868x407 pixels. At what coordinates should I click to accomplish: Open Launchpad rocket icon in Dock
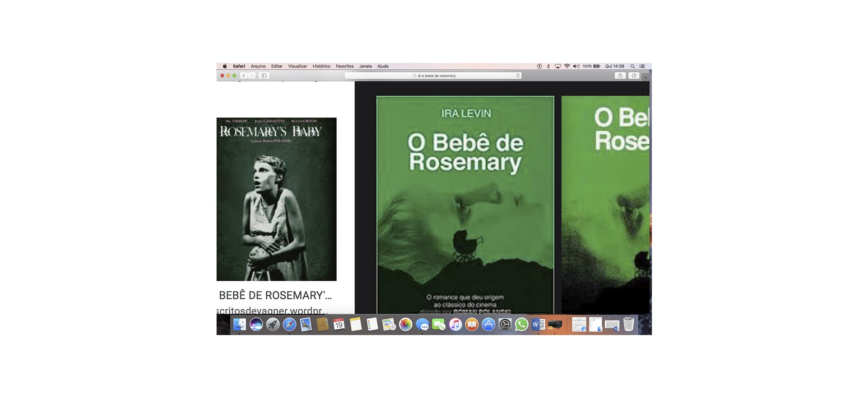273,324
